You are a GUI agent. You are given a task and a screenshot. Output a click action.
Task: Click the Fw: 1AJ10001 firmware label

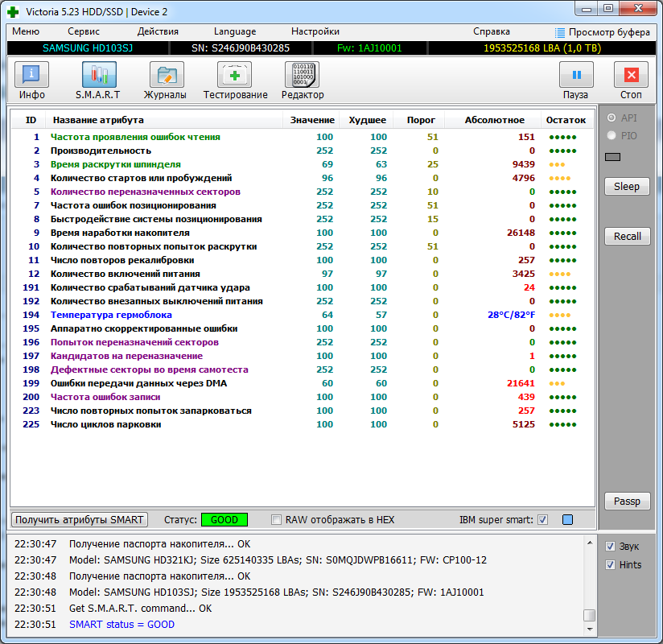[x=369, y=48]
